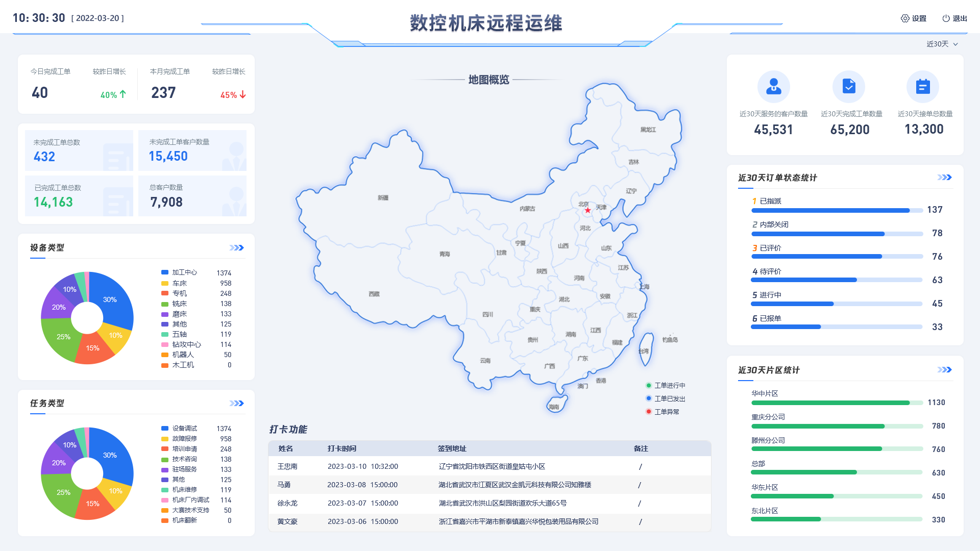980x551 pixels.
Task: Click the 打卡时间 column header
Action: coord(342,449)
